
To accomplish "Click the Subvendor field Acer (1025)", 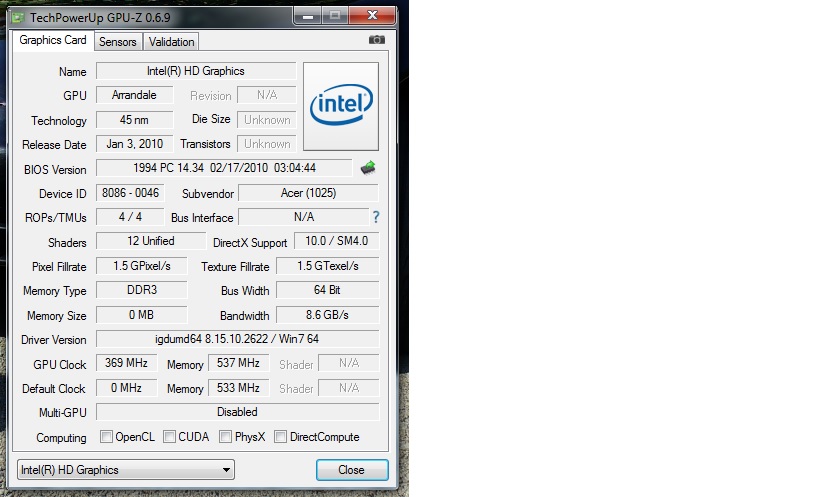I will coord(308,193).
